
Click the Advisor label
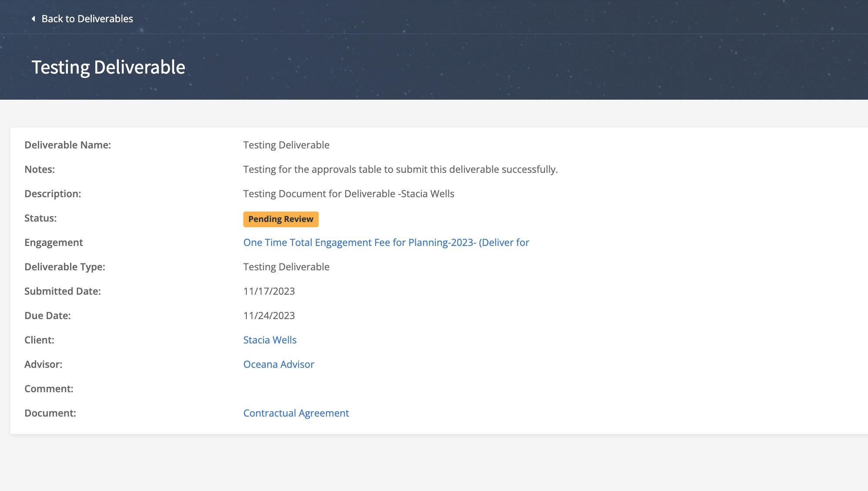(43, 364)
